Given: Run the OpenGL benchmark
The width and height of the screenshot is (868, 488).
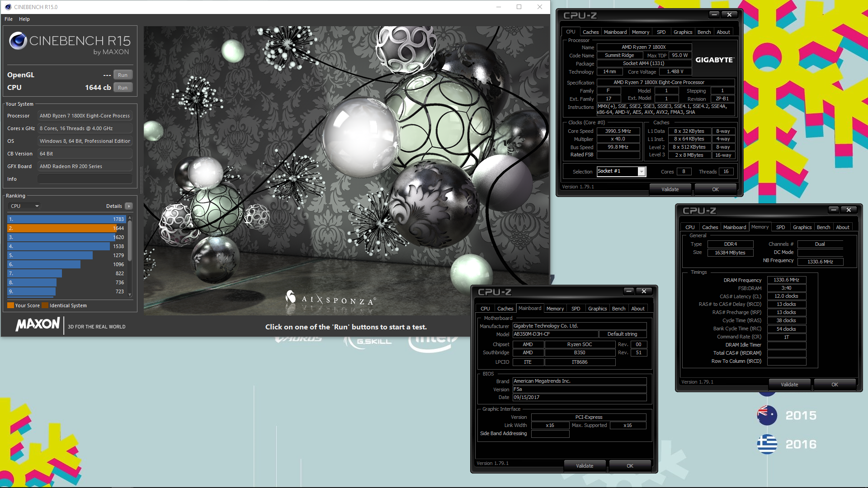Looking at the screenshot, I should 123,75.
